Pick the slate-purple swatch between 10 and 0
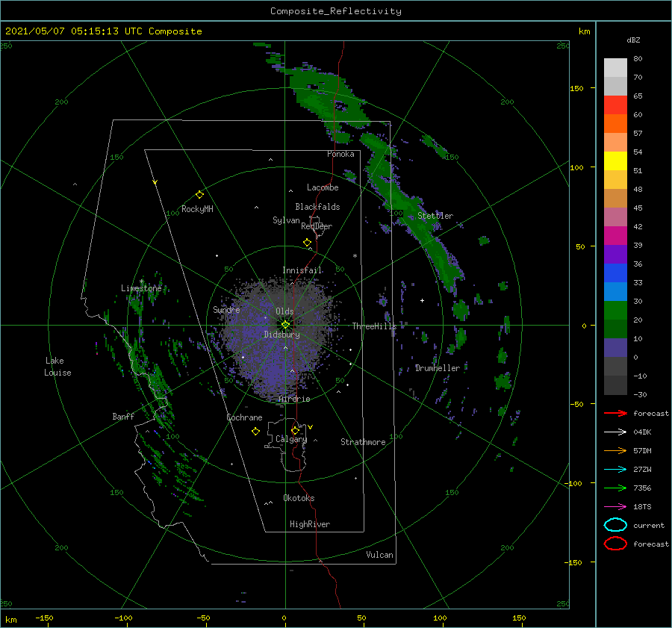 615,348
